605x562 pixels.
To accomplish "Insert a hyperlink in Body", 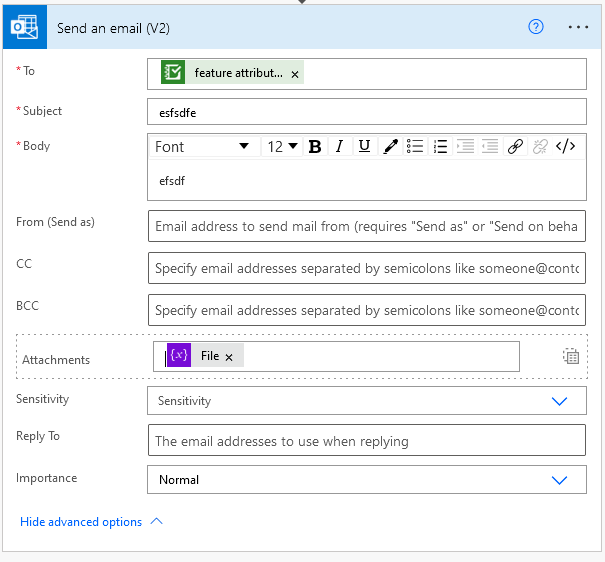I will (515, 147).
